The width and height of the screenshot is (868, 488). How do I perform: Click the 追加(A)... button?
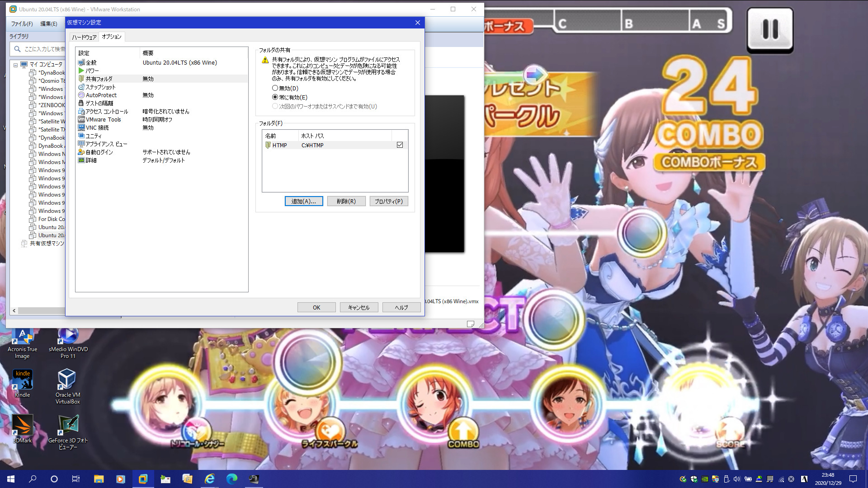pyautogui.click(x=304, y=201)
